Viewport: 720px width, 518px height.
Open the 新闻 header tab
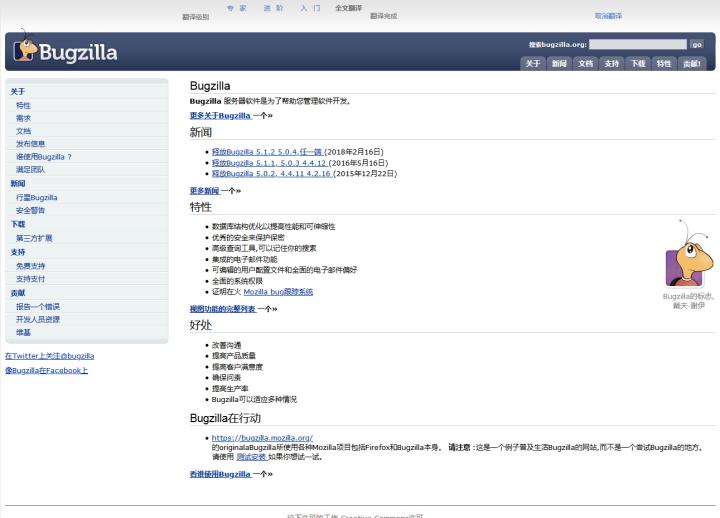coord(559,63)
